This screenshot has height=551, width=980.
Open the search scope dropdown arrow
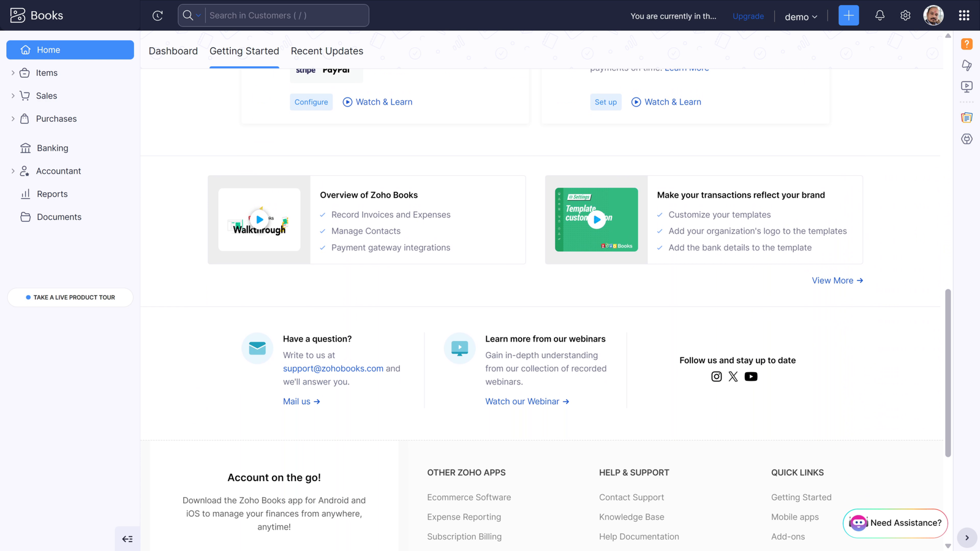click(x=198, y=15)
